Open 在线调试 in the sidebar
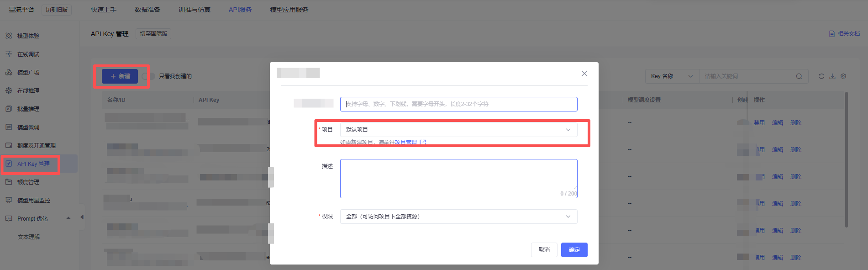The height and width of the screenshot is (270, 868). coord(28,54)
